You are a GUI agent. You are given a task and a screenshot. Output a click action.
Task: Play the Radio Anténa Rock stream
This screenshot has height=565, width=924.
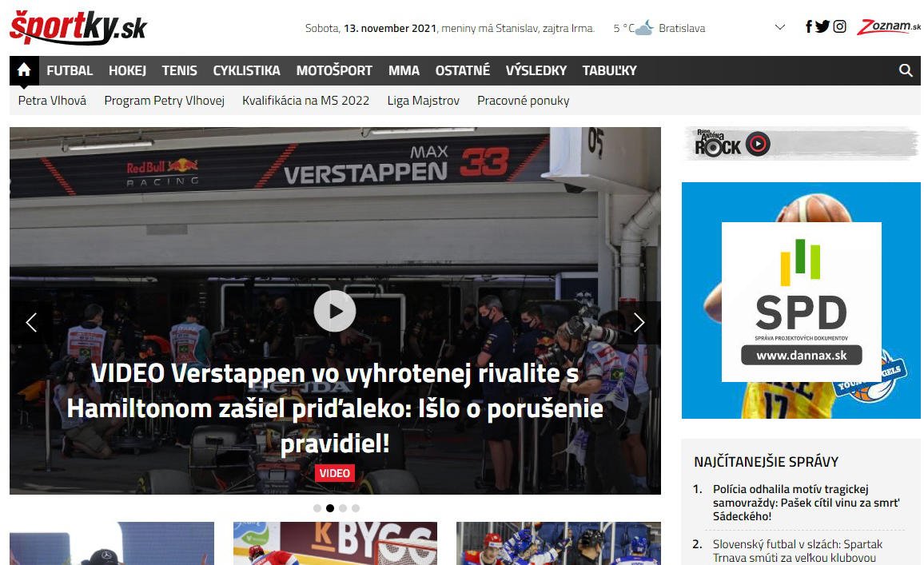coord(758,144)
